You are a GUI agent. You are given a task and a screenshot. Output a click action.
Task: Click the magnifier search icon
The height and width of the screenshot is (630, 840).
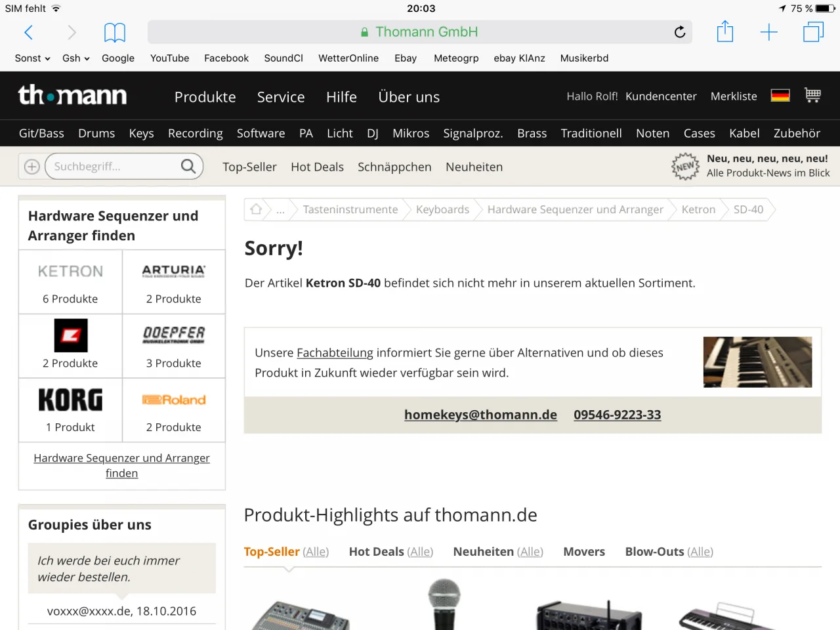188,167
